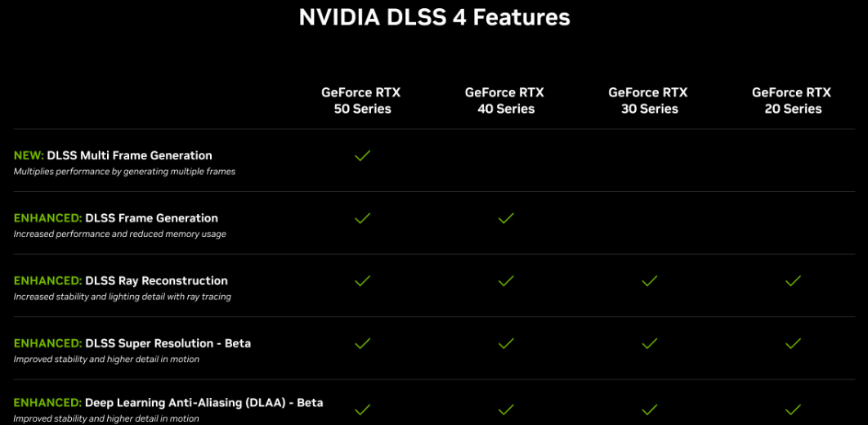Click Ray Reconstruction checkmark under RTX 50 Series
This screenshot has width=868, height=425.
pos(362,281)
